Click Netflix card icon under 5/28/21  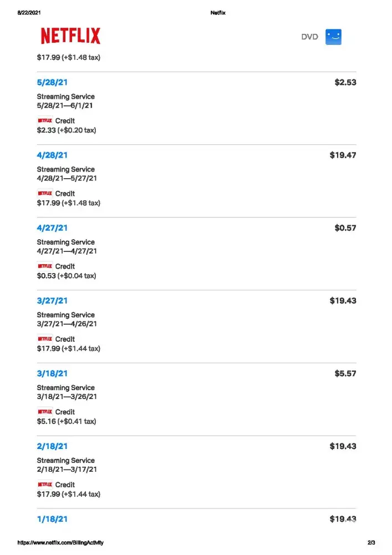(45, 120)
